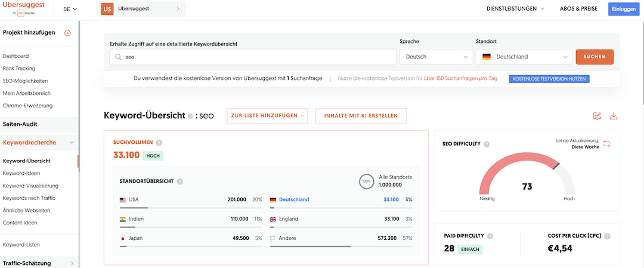Open Chrome-Erweiterung in sidebar
644x268 pixels.
click(x=27, y=106)
